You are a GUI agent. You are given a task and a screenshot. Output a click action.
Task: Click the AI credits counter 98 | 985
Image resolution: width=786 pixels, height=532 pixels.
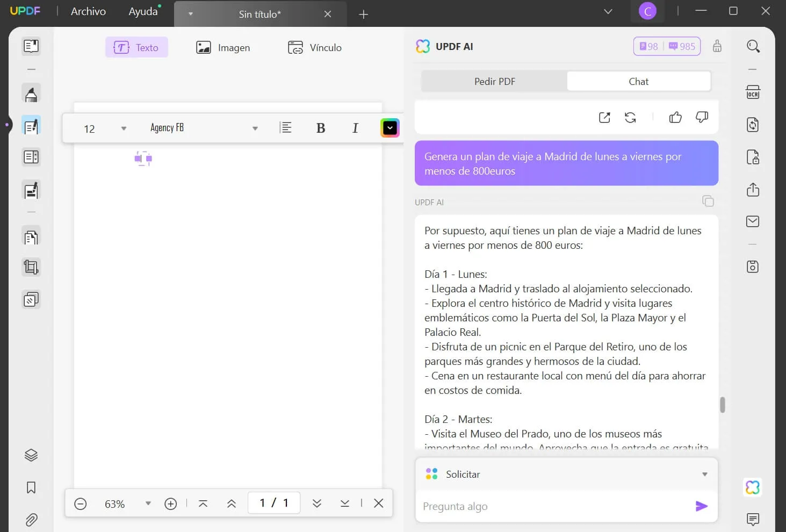[667, 46]
